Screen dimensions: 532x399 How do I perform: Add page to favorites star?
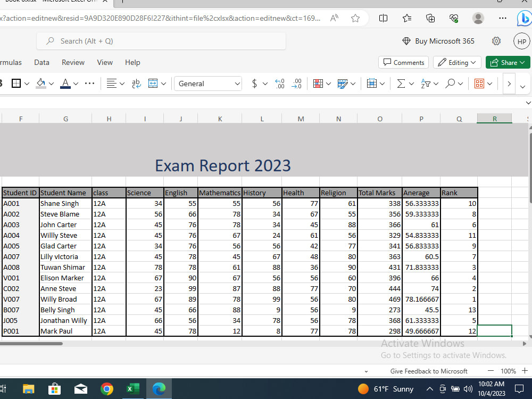[355, 18]
